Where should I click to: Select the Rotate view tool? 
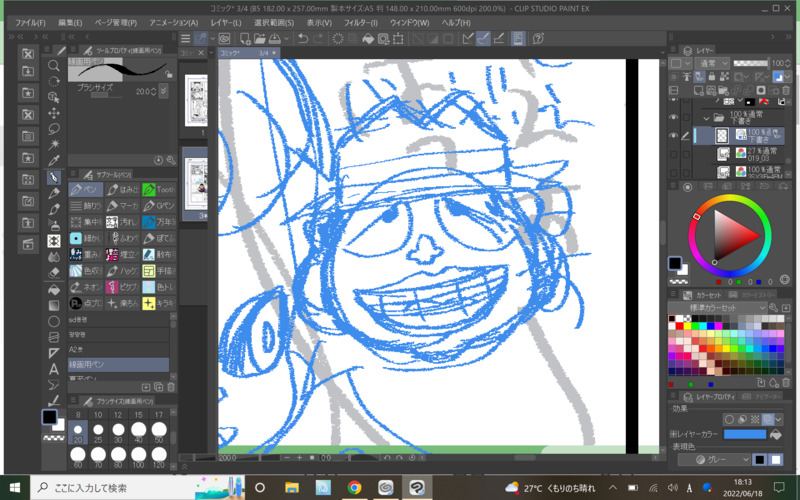tap(54, 81)
